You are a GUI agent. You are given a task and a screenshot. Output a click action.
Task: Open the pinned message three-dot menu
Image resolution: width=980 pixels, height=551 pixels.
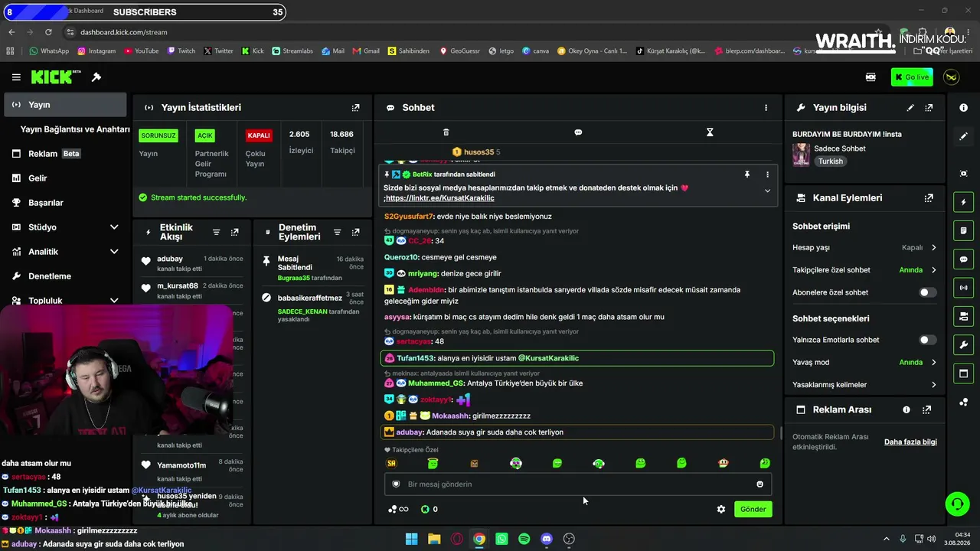[x=767, y=174]
